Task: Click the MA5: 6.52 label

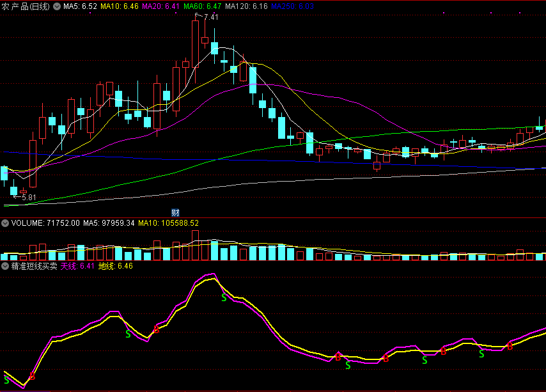Action: [80, 6]
